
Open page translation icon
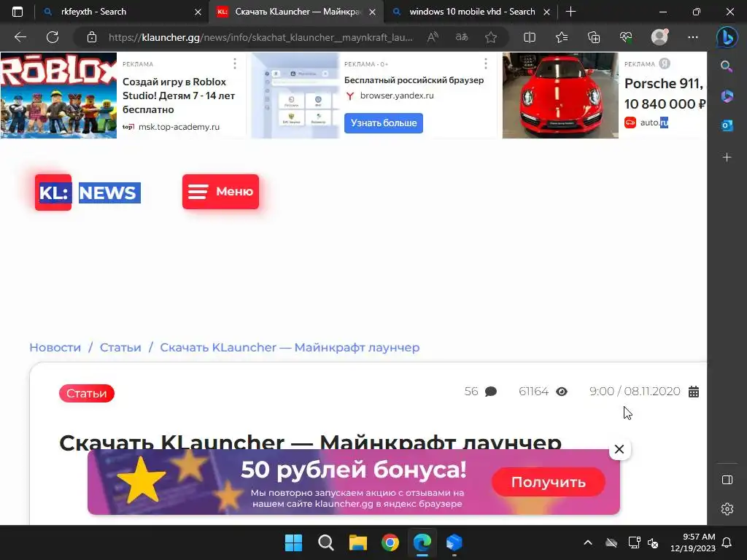click(x=462, y=37)
